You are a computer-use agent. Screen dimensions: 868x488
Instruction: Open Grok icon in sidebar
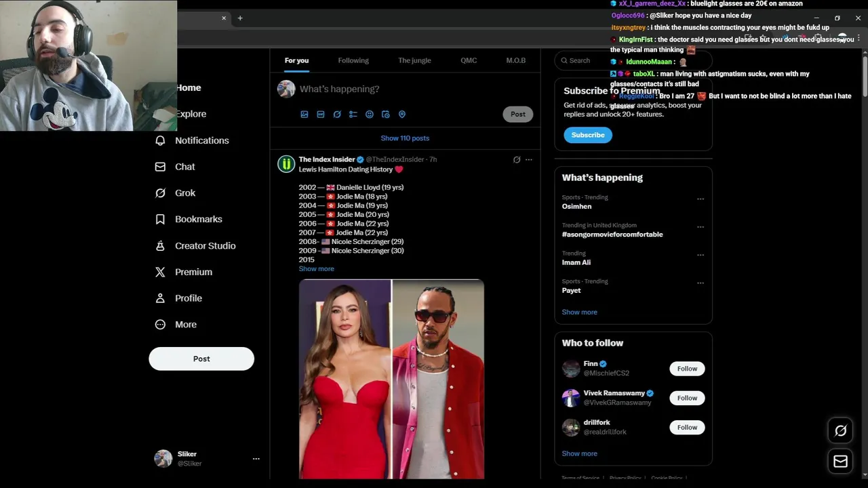point(160,193)
